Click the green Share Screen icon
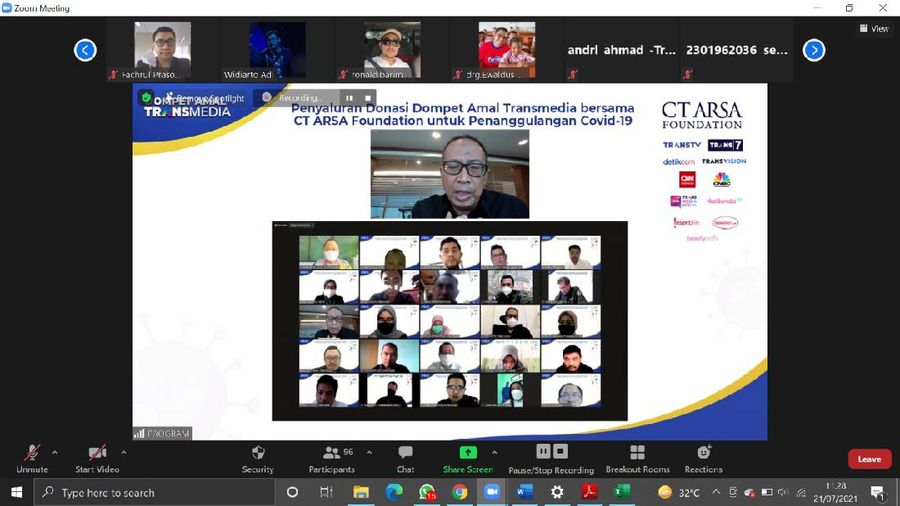The image size is (900, 506). [468, 453]
